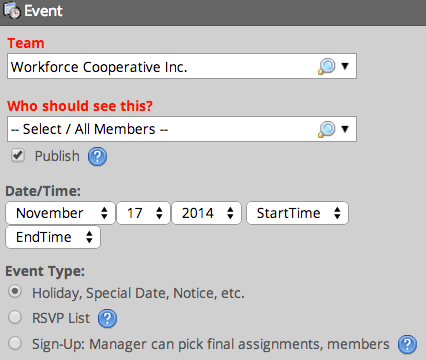426x360 pixels.
Task: Select the Sign-Up event type radio button
Action: pyautogui.click(x=15, y=343)
